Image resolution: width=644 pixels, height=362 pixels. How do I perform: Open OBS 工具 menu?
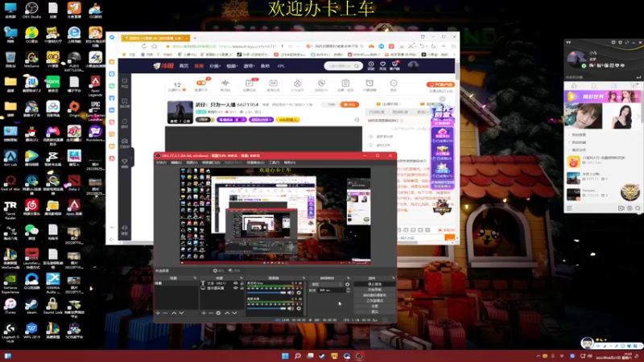(x=274, y=163)
